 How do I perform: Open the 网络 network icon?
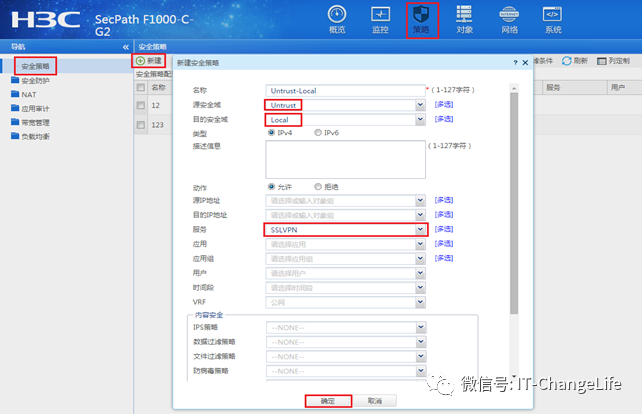click(509, 19)
